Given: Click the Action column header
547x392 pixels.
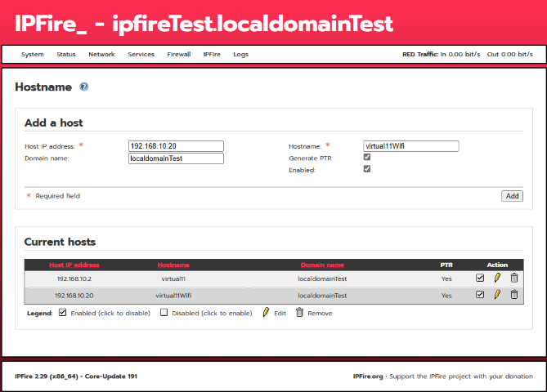Looking at the screenshot, I should [x=497, y=265].
